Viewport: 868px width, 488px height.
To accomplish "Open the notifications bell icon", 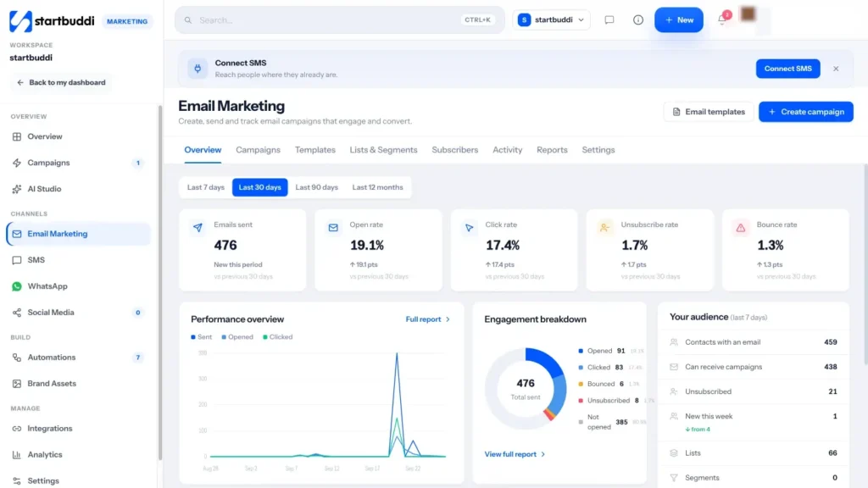I will click(722, 20).
